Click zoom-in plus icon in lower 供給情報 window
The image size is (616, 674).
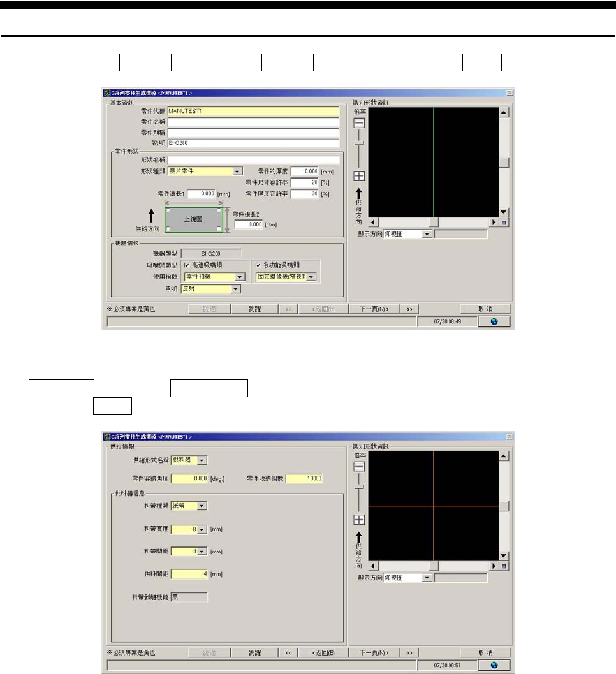coord(359,520)
